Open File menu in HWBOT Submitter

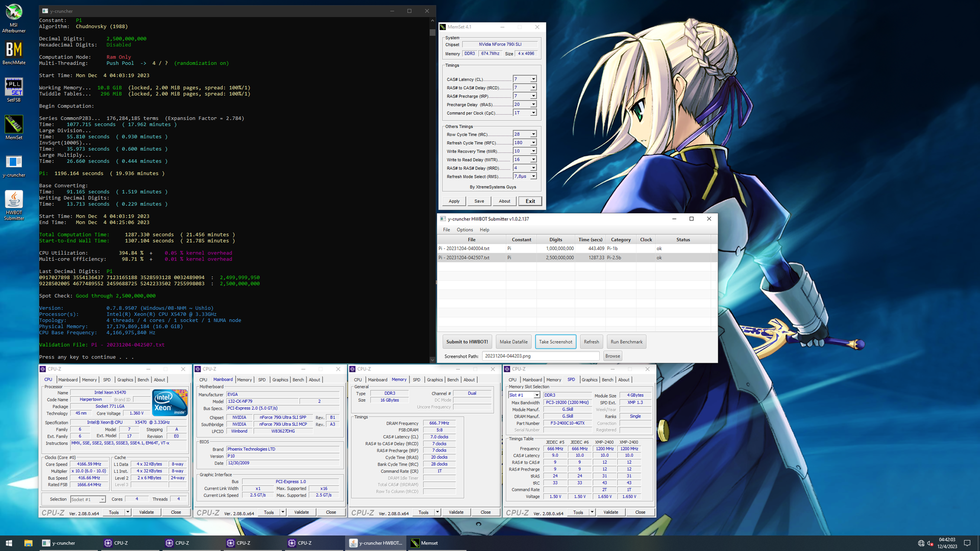tap(447, 230)
